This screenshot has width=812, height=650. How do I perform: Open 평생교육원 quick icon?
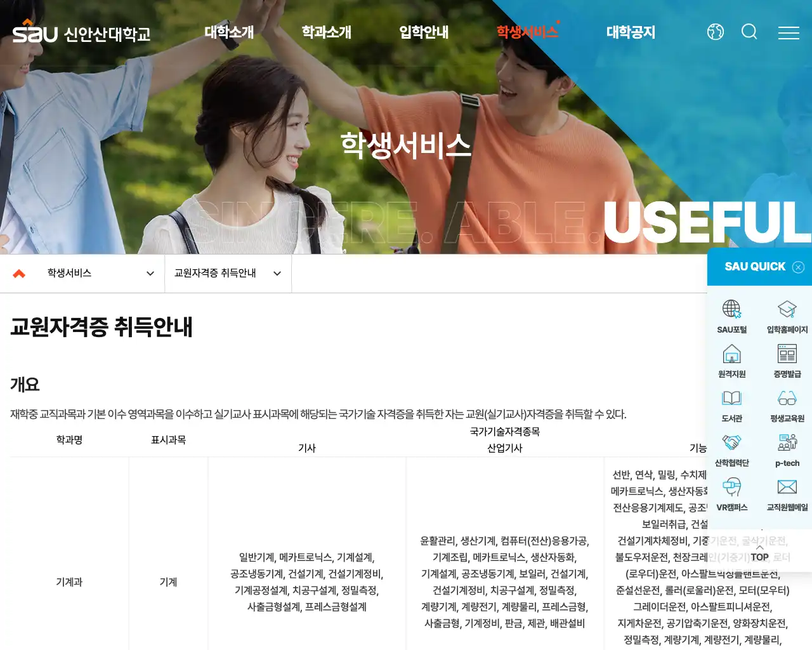click(787, 406)
